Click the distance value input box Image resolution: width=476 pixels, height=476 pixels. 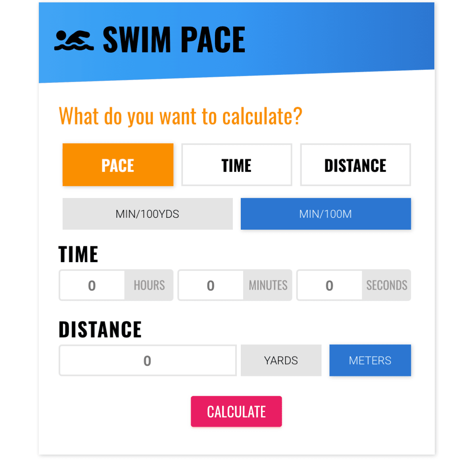point(148,360)
